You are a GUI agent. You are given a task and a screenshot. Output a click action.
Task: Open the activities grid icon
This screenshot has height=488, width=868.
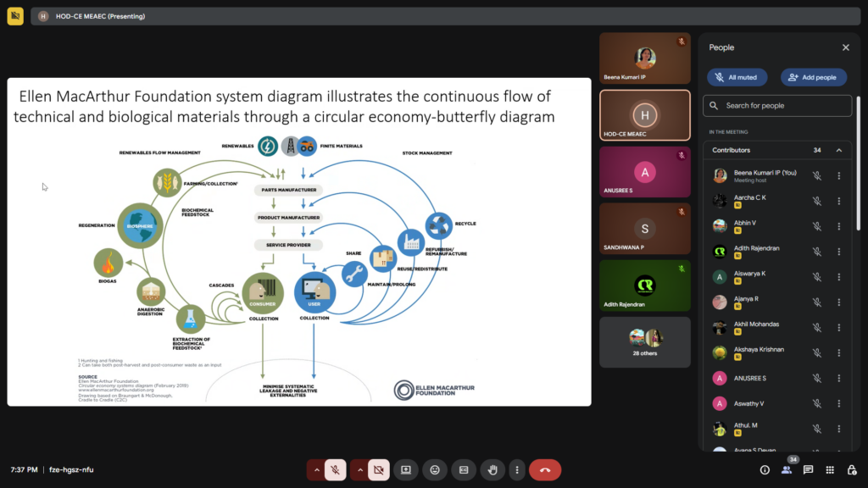[830, 469]
